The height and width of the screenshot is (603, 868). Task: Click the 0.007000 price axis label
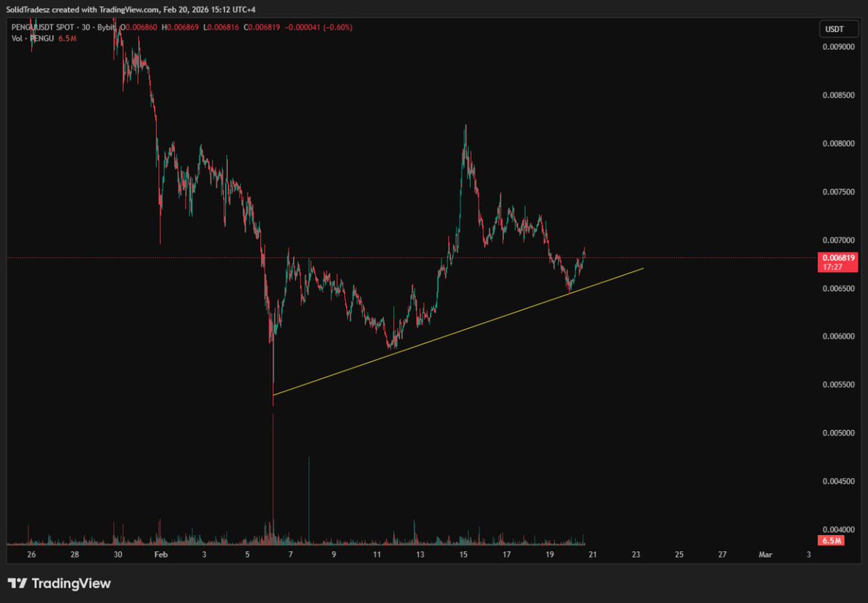pos(841,240)
